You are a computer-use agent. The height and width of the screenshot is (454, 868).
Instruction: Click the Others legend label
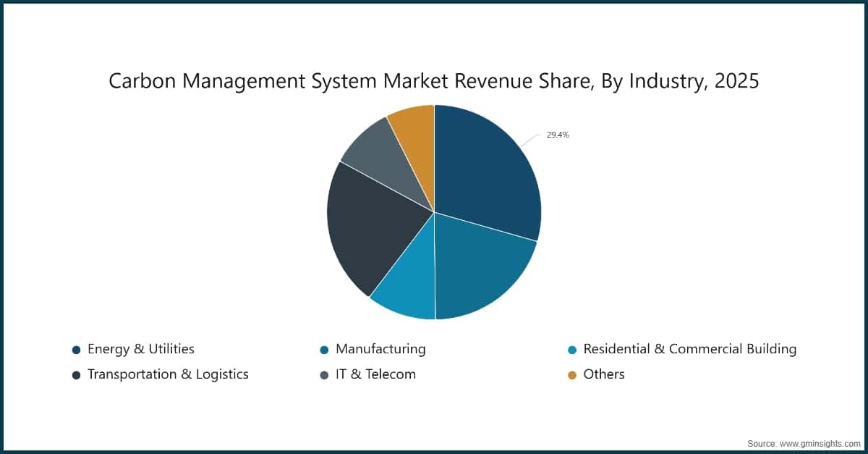click(x=604, y=374)
